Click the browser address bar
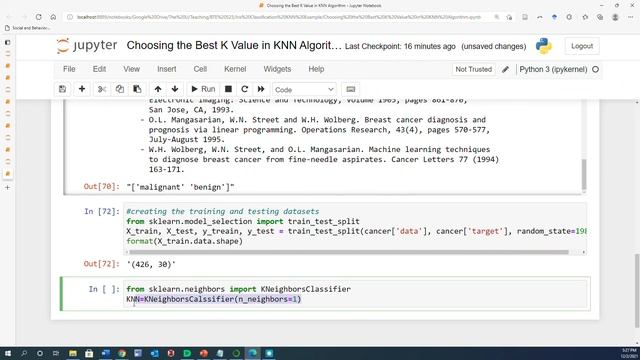The height and width of the screenshot is (360, 640). 278,17
